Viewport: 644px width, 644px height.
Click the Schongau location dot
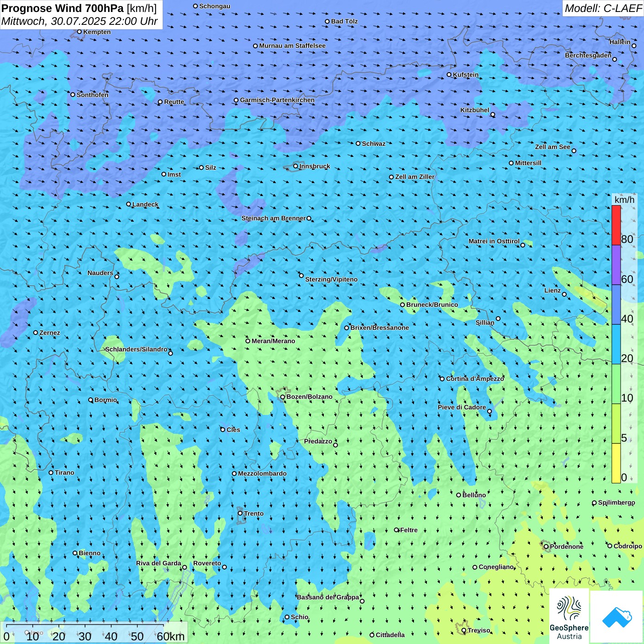tap(195, 6)
